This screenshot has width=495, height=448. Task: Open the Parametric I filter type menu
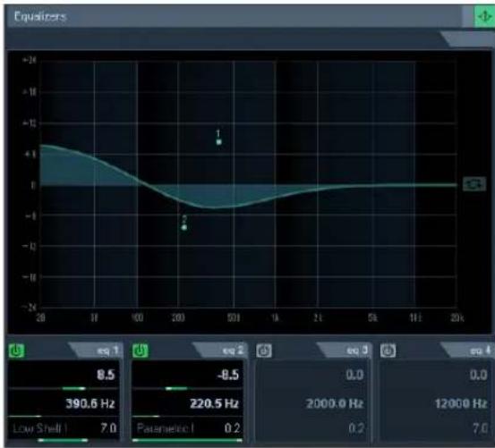coord(165,428)
